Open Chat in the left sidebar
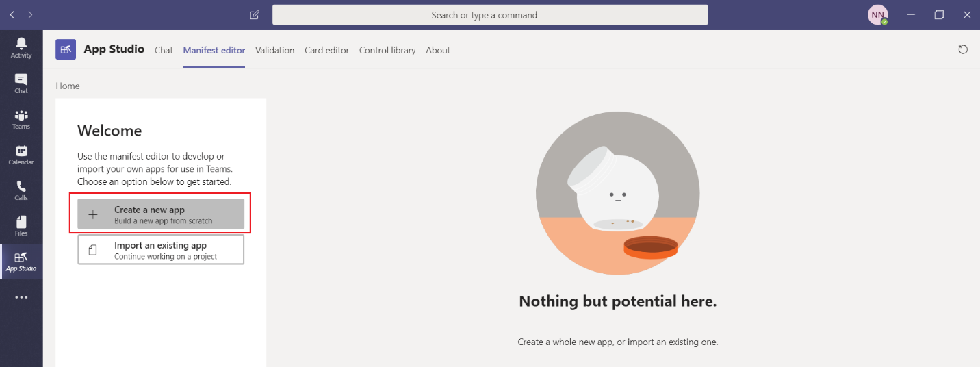This screenshot has width=980, height=367. pos(21,83)
